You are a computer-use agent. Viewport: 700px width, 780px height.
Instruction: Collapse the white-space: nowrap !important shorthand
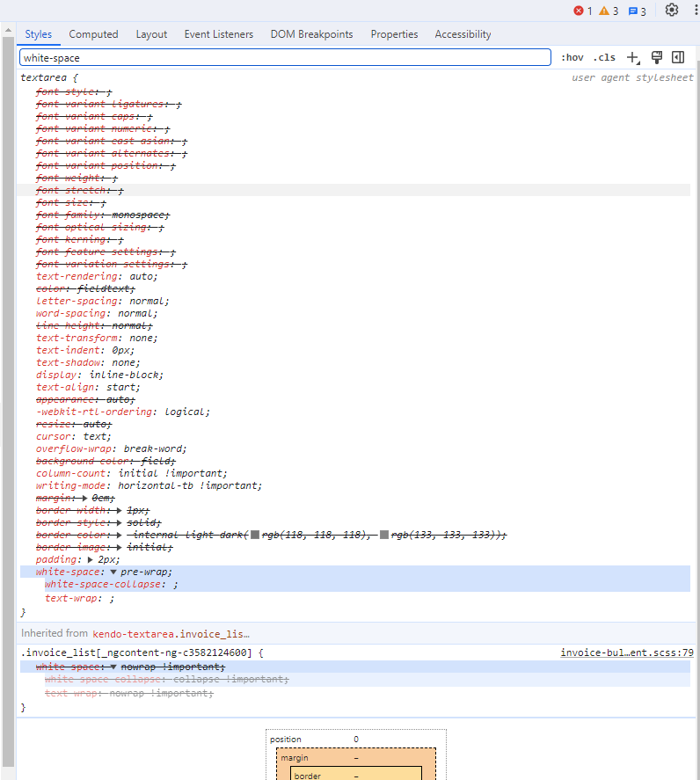point(113,667)
